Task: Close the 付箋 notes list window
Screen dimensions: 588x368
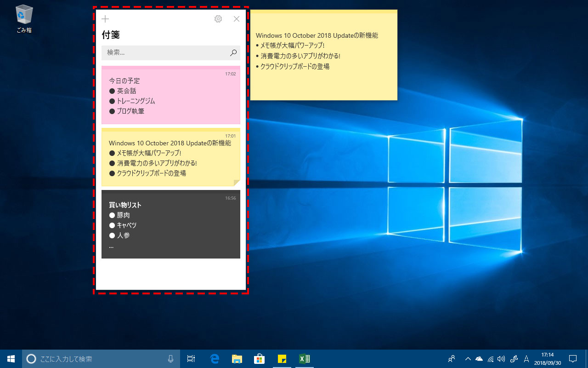Action: coord(237,19)
